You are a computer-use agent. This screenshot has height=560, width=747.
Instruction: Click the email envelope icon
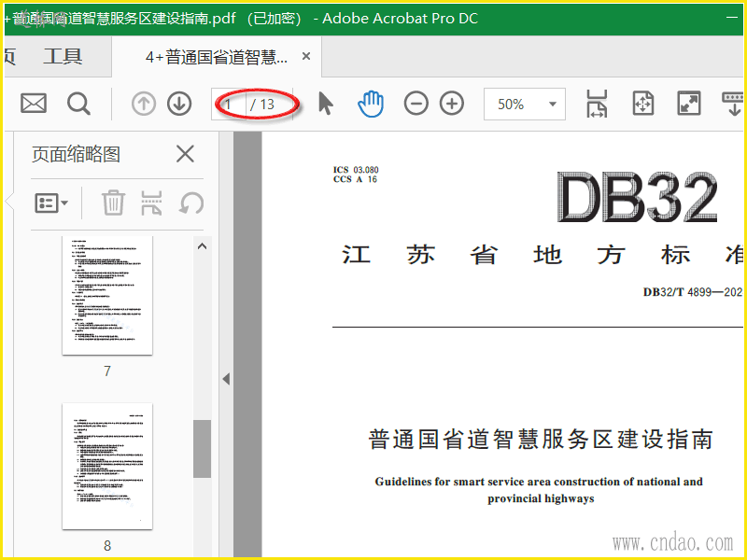(x=34, y=104)
